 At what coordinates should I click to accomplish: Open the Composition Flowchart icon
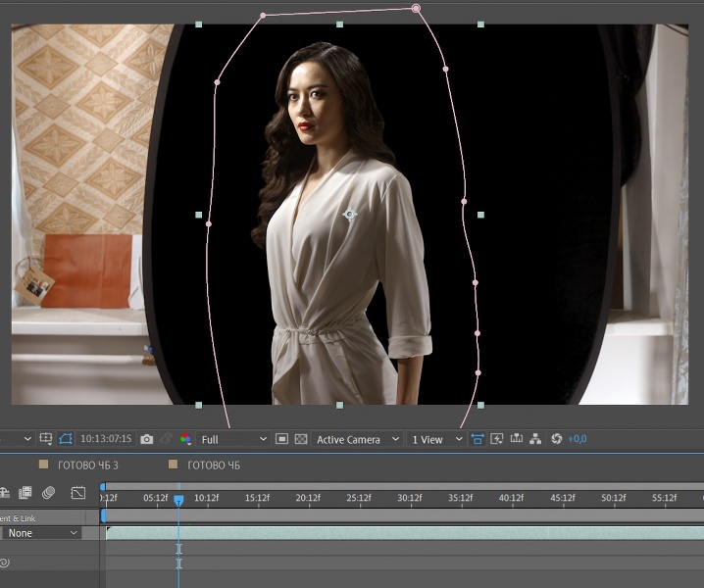(535, 439)
